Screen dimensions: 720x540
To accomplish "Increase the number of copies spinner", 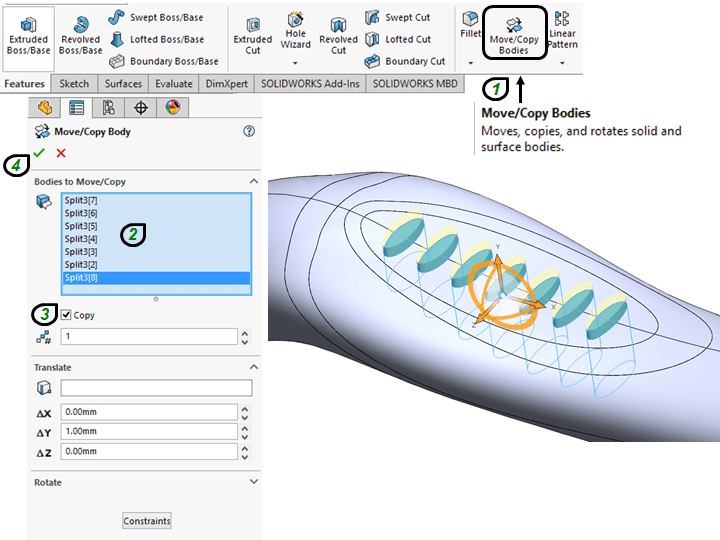I will pos(245,332).
